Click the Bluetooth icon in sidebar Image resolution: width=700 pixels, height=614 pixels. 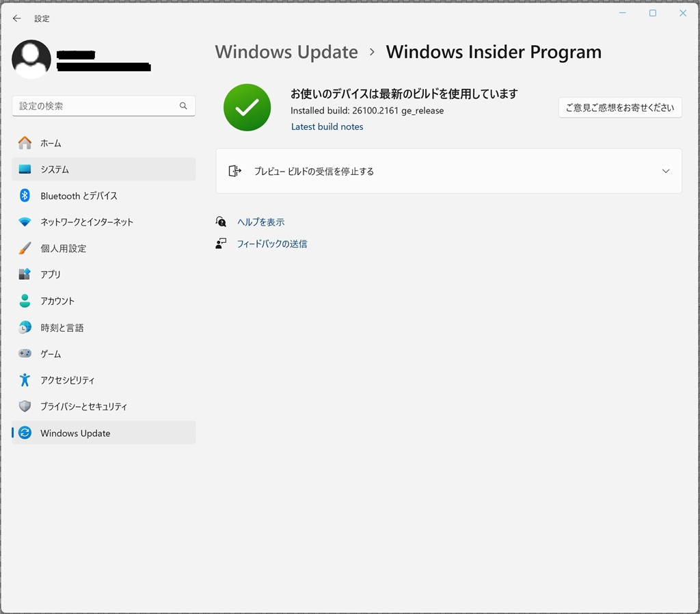tap(25, 196)
